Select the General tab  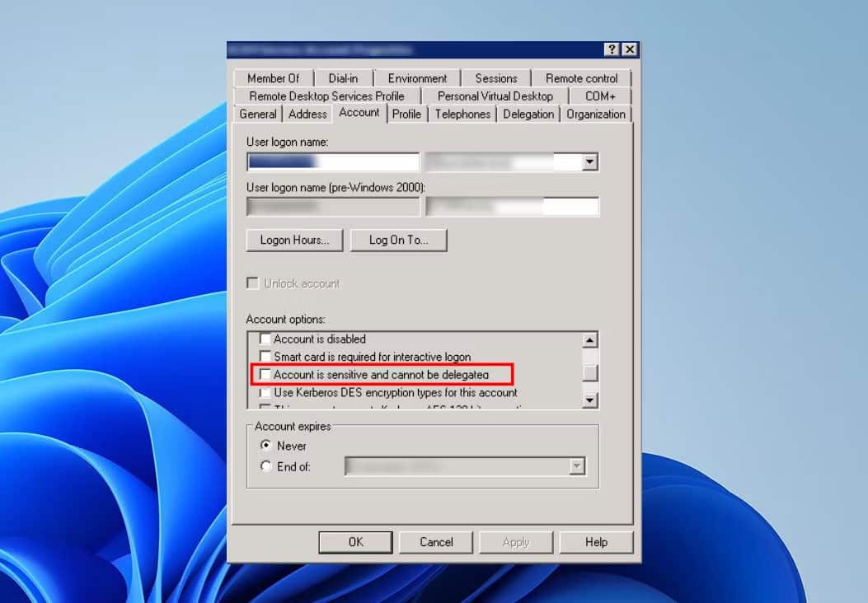click(x=258, y=114)
